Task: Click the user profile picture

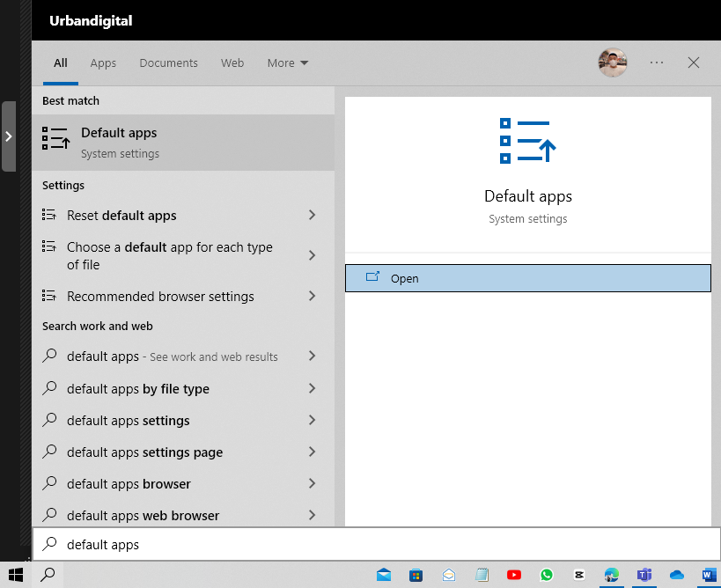Action: point(613,62)
